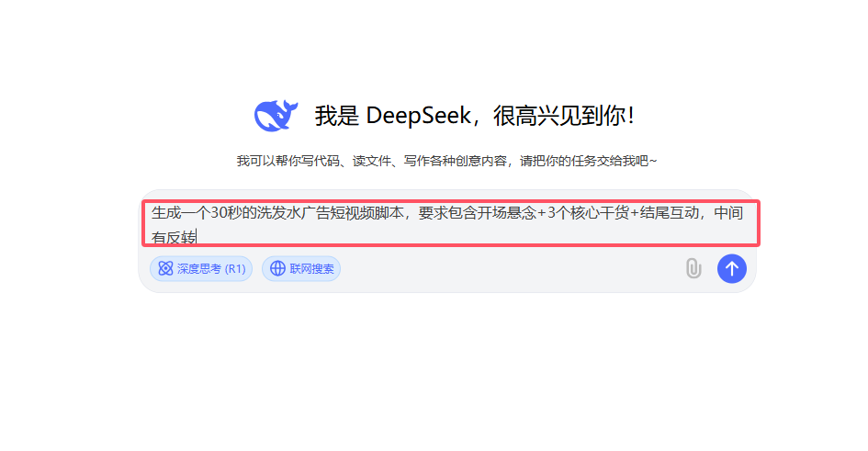
Task: Place cursor after 有反转 in prompt
Action: click(197, 237)
